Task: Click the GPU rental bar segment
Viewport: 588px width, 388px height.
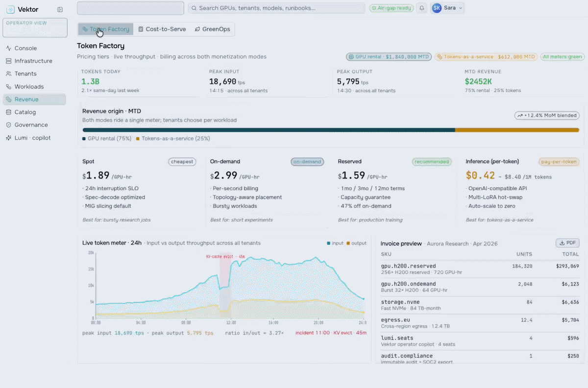Action: 269,130
